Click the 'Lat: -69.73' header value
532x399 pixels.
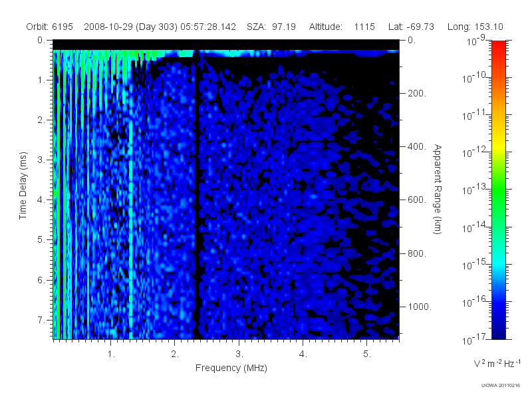(411, 27)
